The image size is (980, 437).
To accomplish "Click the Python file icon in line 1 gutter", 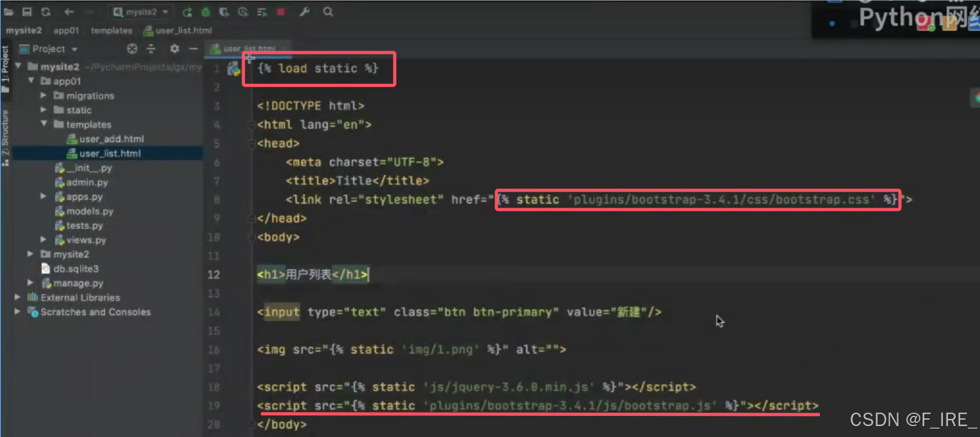I will click(234, 69).
